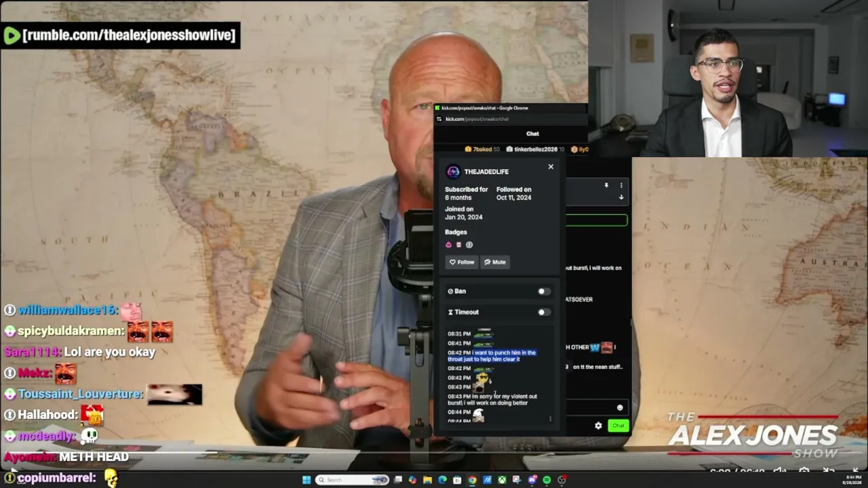This screenshot has width=868, height=488.
Task: Click username spicybuldakramen in overlay chat
Action: (x=71, y=331)
